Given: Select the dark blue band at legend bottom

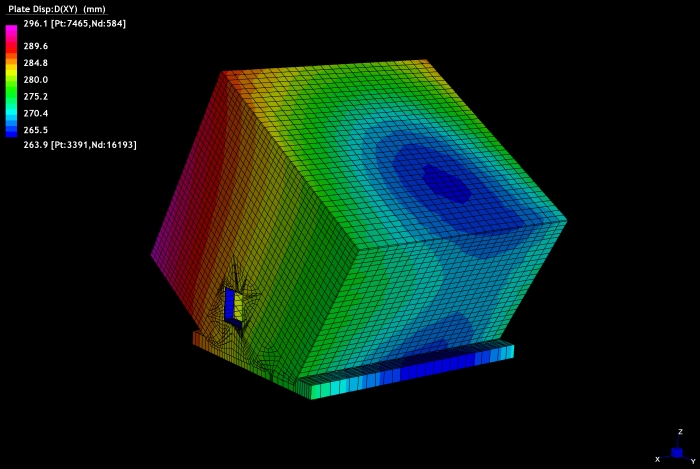Looking at the screenshot, I should point(12,130).
